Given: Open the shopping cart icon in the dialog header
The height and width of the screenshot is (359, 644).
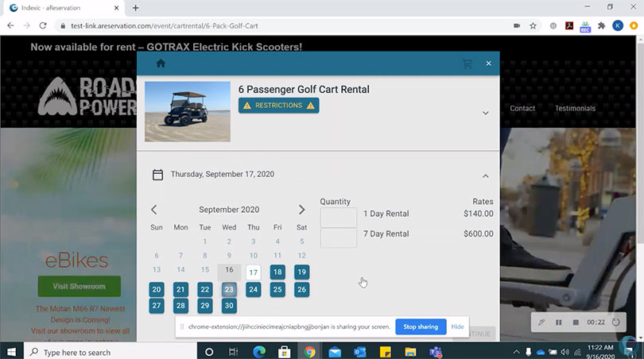Looking at the screenshot, I should [x=467, y=64].
